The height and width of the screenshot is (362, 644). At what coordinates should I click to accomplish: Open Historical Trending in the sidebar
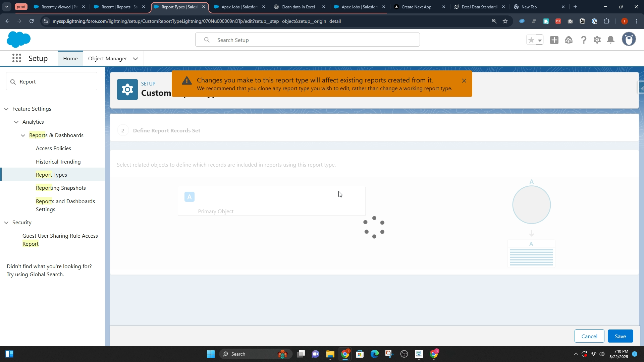point(58,162)
